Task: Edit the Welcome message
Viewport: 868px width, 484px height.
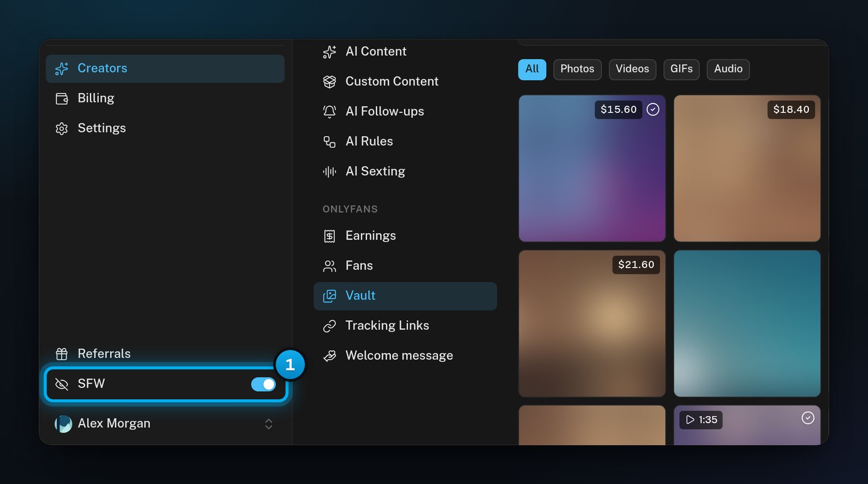Action: (405, 355)
